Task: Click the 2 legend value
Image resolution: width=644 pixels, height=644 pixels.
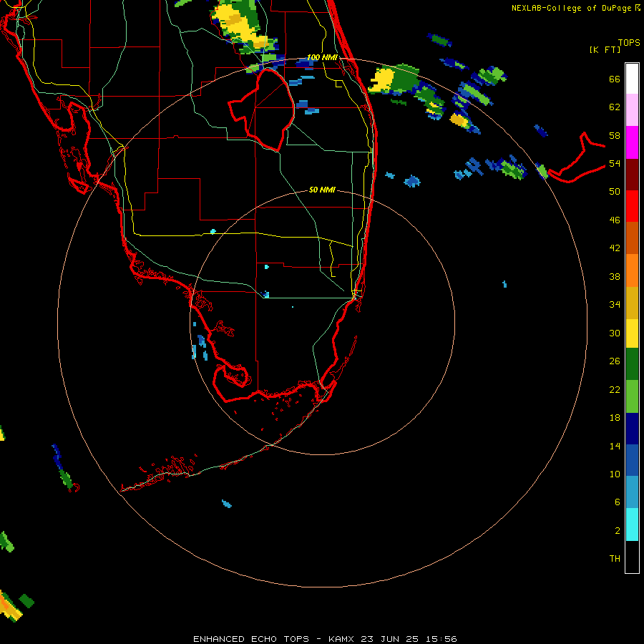Action: point(618,531)
